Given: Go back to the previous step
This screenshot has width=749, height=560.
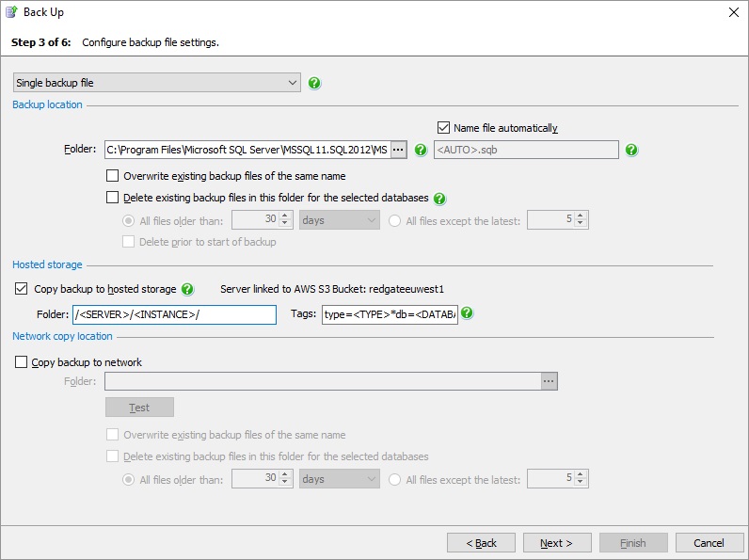Looking at the screenshot, I should (x=481, y=543).
